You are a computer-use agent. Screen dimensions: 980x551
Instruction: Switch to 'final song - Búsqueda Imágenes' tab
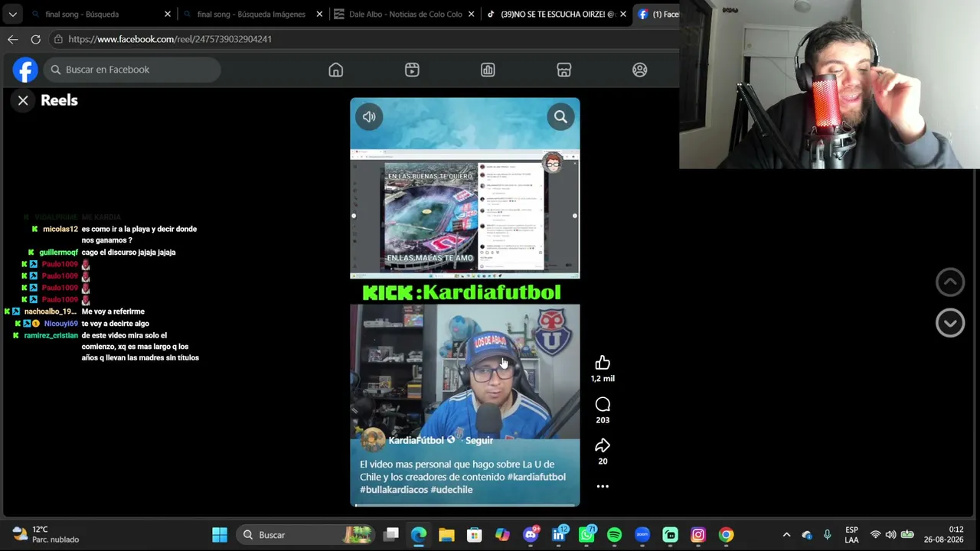[251, 14]
